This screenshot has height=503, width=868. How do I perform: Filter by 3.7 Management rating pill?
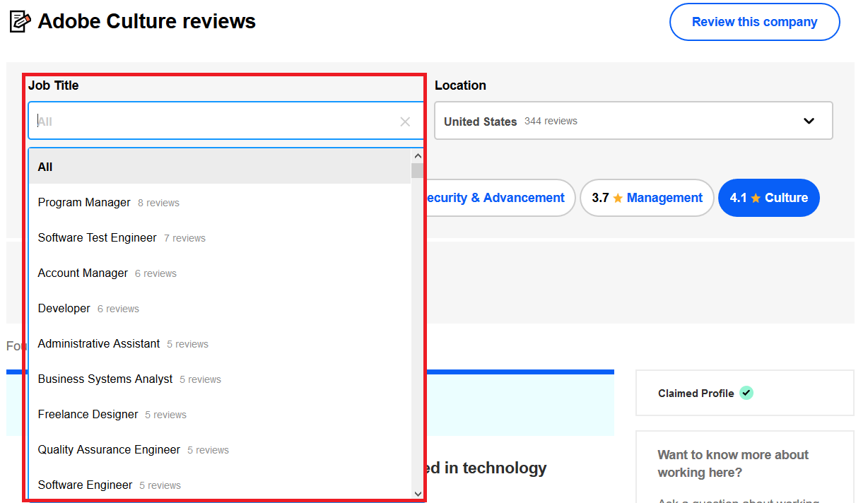647,198
